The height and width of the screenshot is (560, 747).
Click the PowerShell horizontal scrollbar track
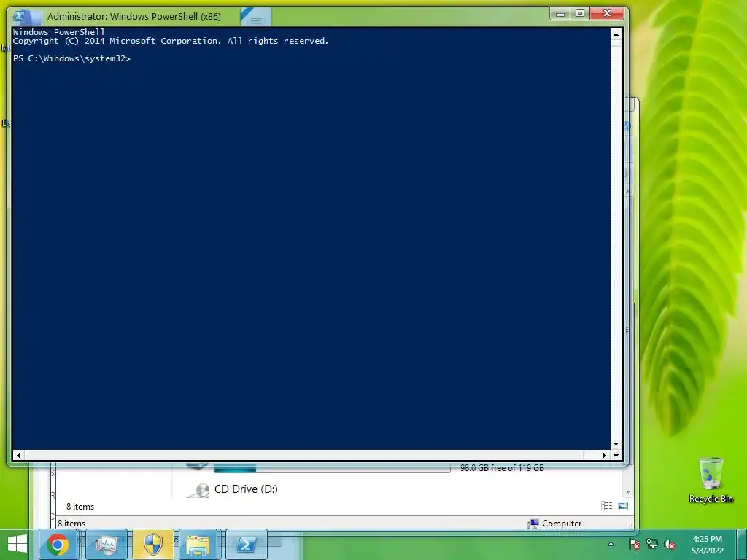point(311,455)
